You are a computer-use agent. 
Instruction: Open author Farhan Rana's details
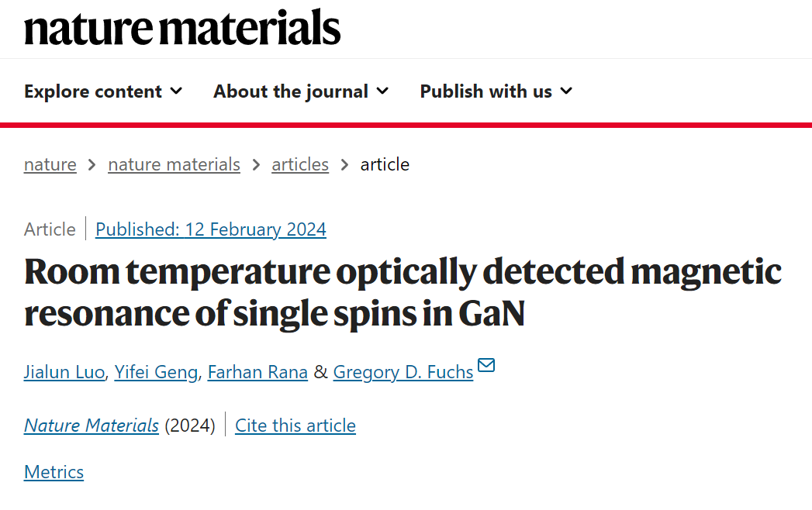tap(257, 372)
